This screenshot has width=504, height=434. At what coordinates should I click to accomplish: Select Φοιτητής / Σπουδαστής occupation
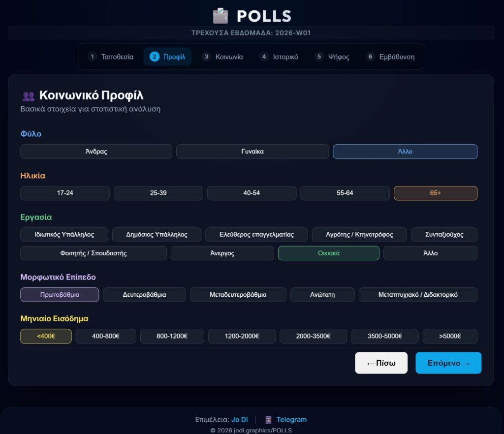click(x=94, y=253)
